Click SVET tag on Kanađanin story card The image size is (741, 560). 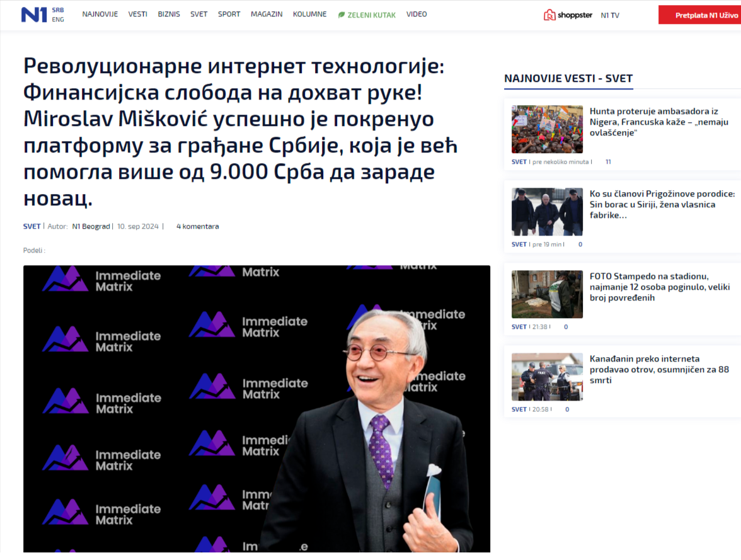[x=519, y=409]
